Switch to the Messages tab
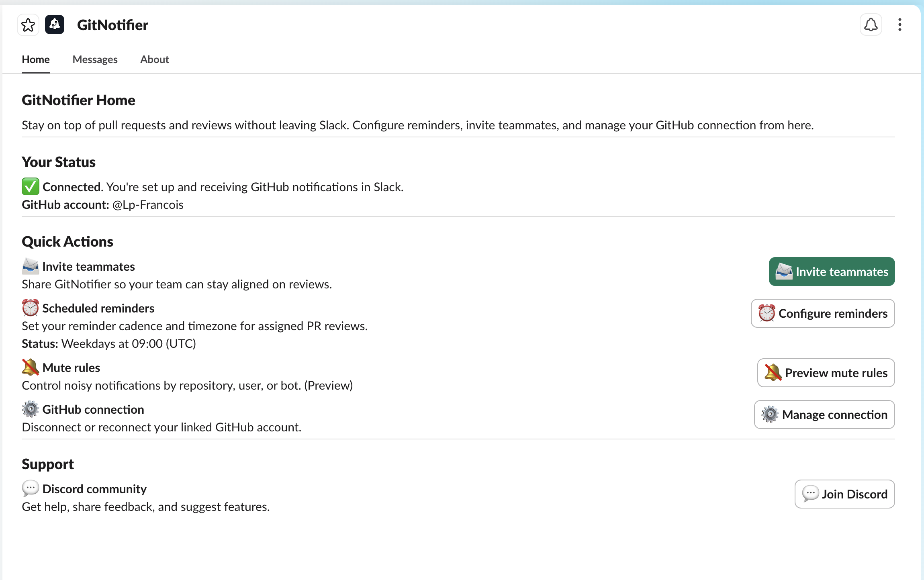924x580 pixels. point(95,59)
